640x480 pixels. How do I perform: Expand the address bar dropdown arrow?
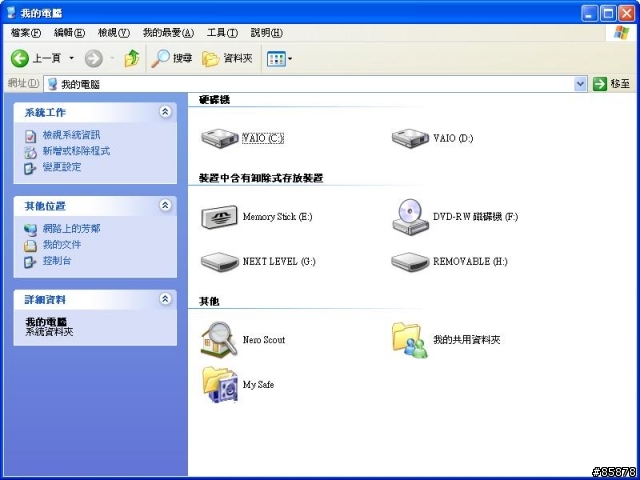click(580, 84)
